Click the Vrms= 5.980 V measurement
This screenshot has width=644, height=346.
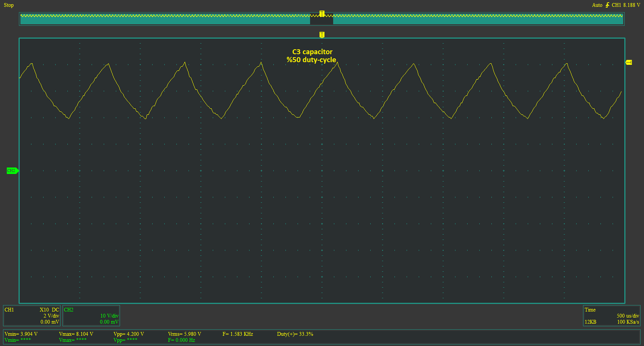click(x=184, y=334)
